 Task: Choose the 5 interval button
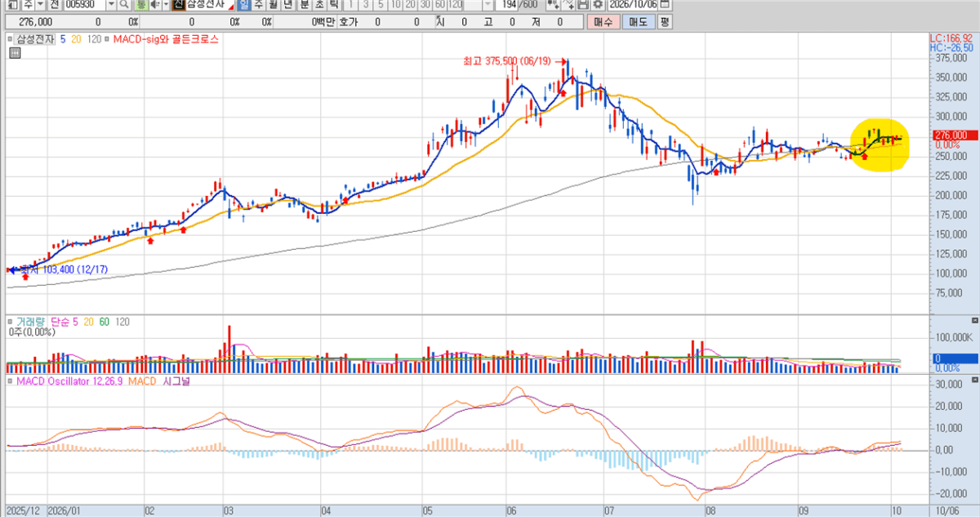pos(381,5)
